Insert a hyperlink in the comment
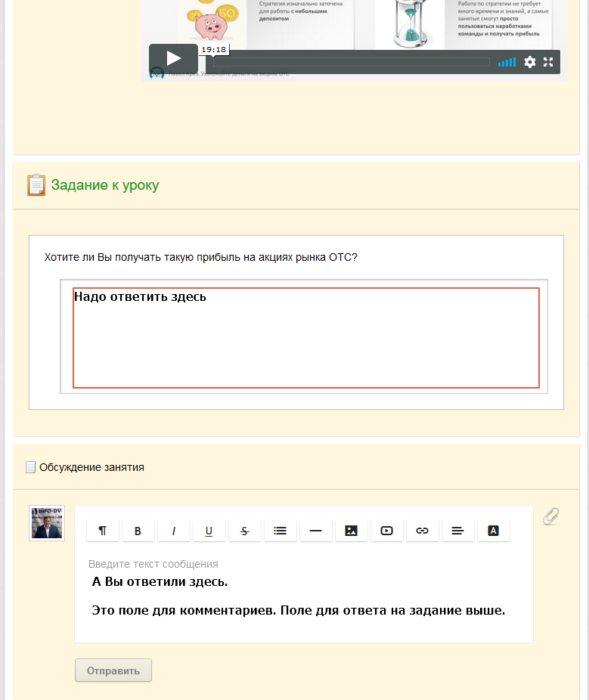589x700 pixels. tap(423, 531)
